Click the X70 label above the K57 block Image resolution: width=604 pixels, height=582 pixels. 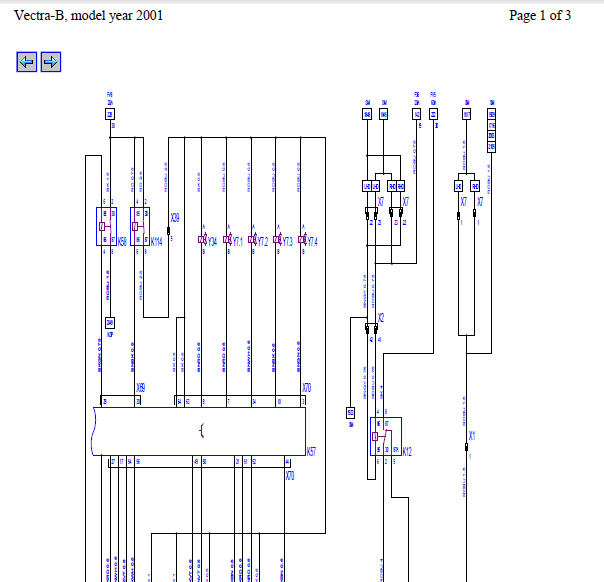[307, 387]
